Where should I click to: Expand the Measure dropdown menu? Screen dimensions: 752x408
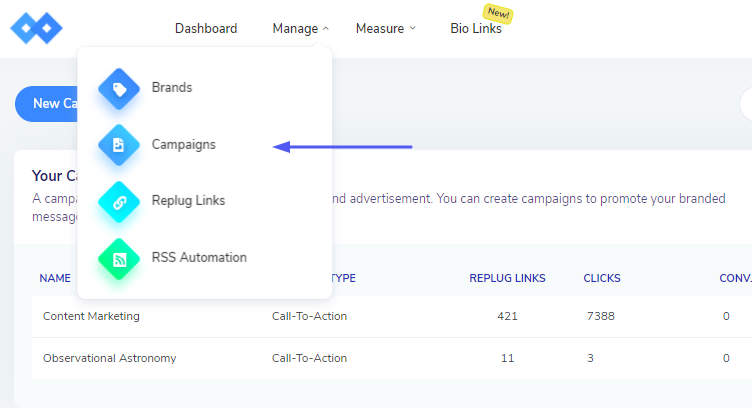coord(385,28)
